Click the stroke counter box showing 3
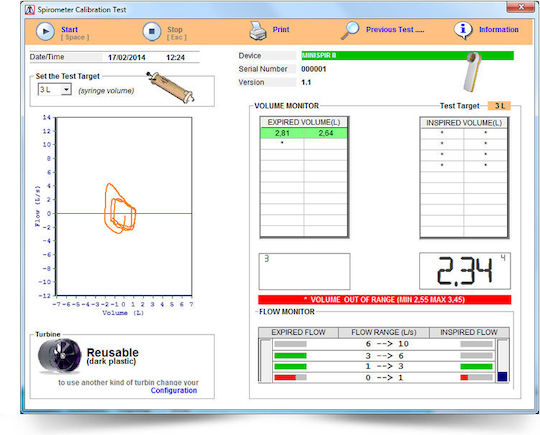 click(304, 271)
